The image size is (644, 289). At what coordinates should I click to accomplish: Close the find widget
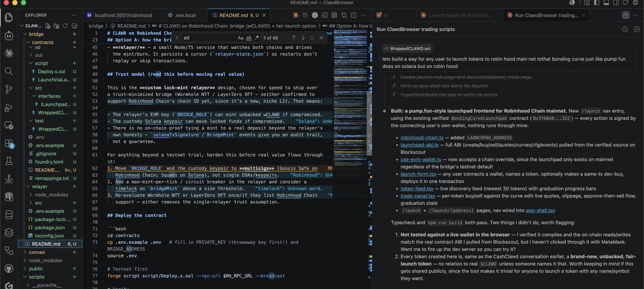tap(321, 38)
